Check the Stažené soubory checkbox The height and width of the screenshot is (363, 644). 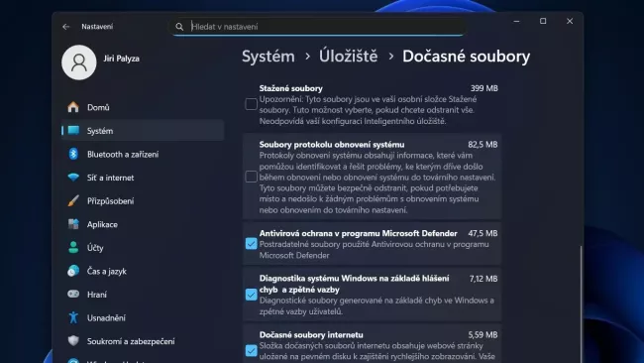coord(251,104)
